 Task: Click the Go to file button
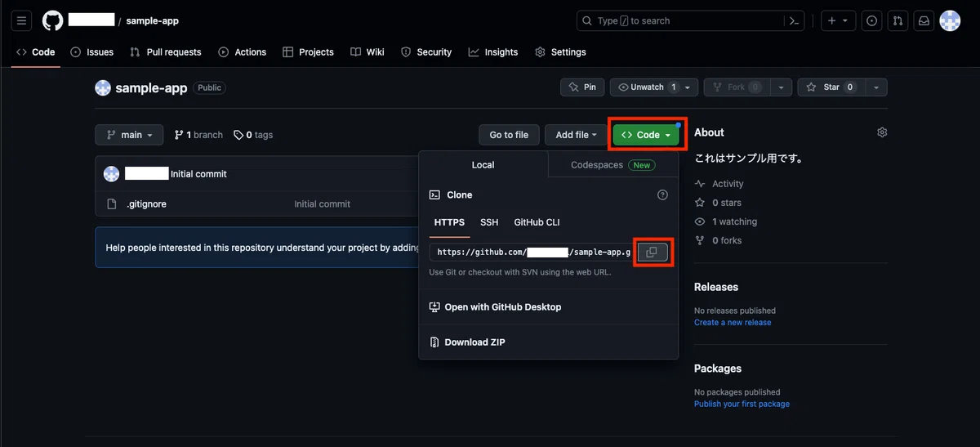tap(509, 135)
